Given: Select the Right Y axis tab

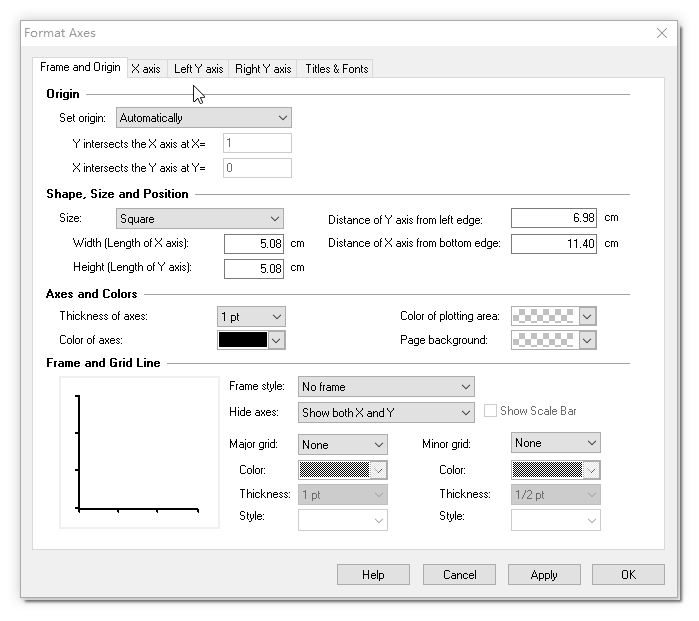Looking at the screenshot, I should 263,69.
